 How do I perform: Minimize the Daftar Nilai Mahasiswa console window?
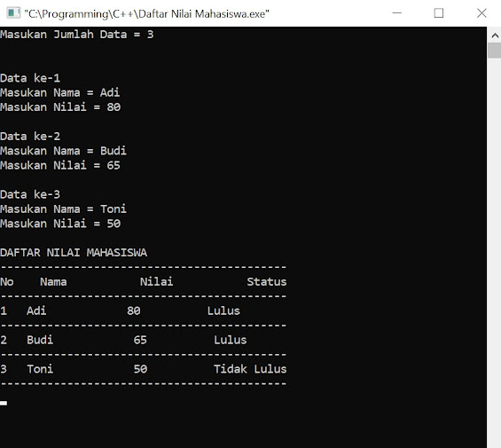[397, 13]
